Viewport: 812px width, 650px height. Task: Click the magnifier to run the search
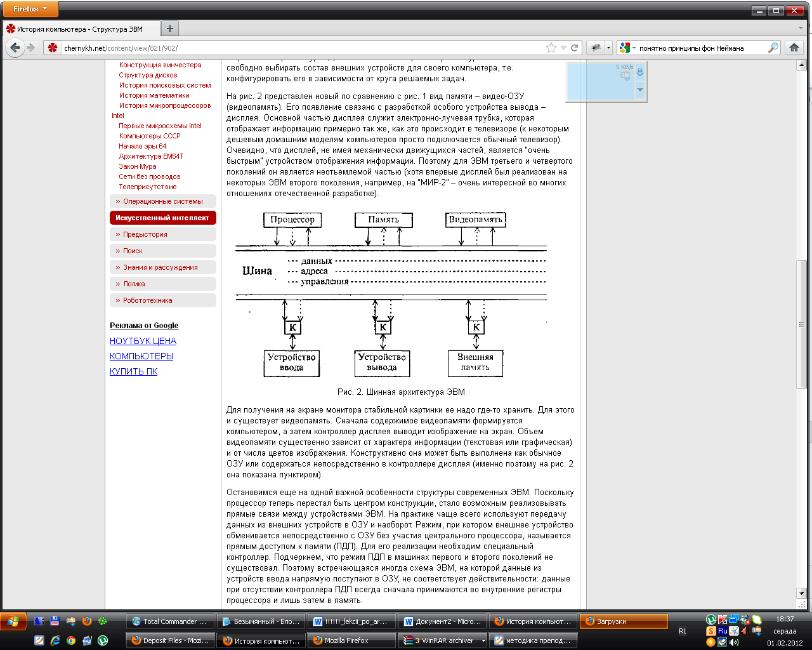[x=773, y=48]
